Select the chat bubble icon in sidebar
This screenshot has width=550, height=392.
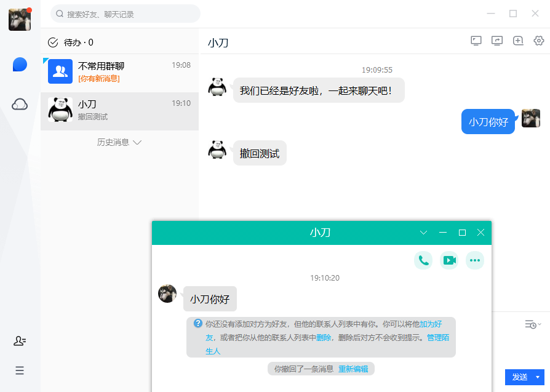coord(19,65)
